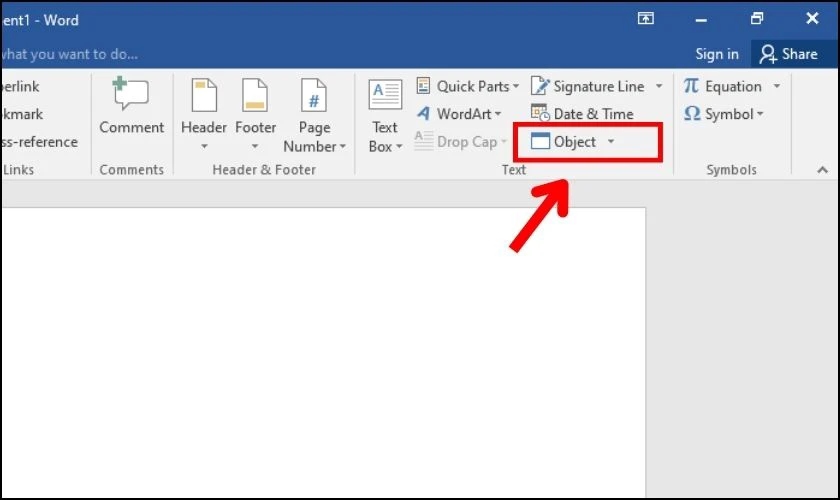Expand the Equation dropdown arrow
The height and width of the screenshot is (500, 840).
776,86
